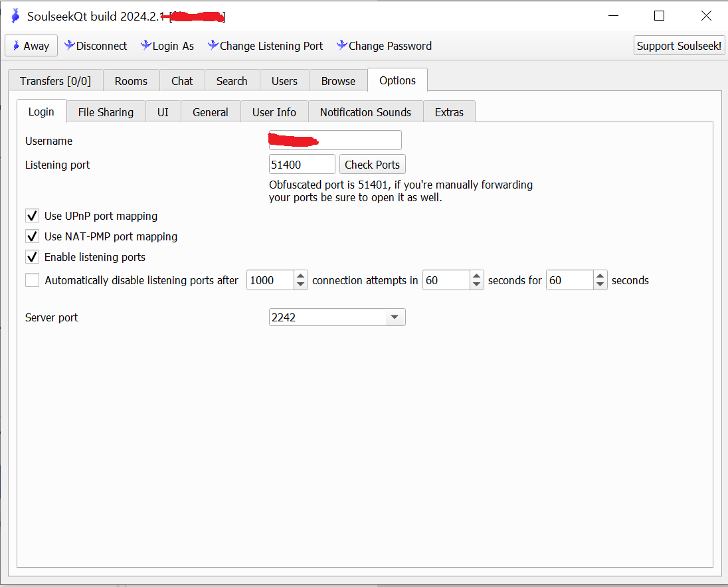Set status with the Away button
728x587 pixels.
31,45
